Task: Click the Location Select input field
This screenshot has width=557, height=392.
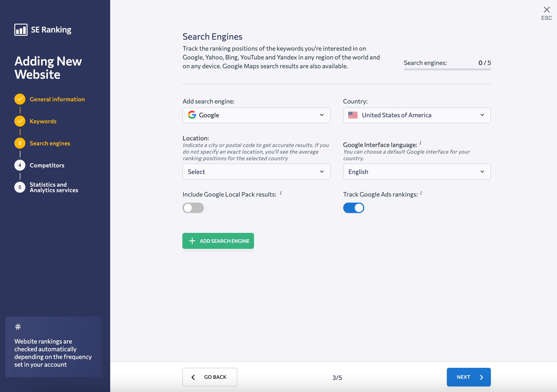Action: pyautogui.click(x=256, y=171)
